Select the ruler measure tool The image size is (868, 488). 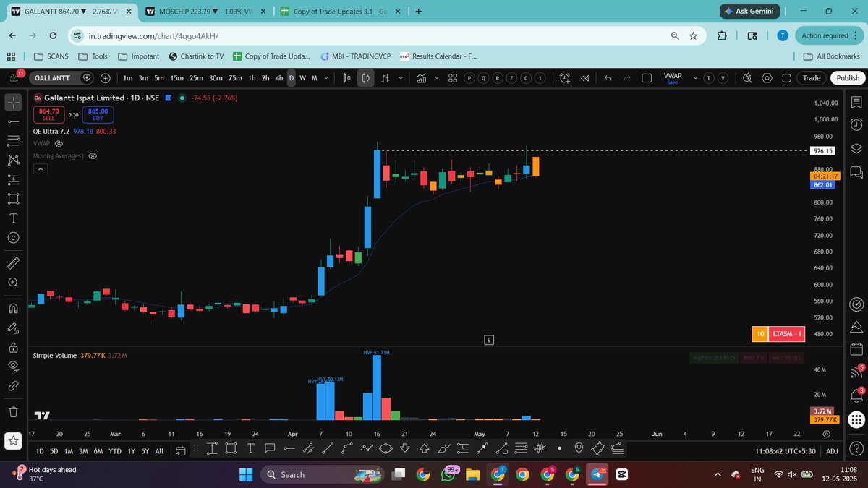(x=13, y=262)
